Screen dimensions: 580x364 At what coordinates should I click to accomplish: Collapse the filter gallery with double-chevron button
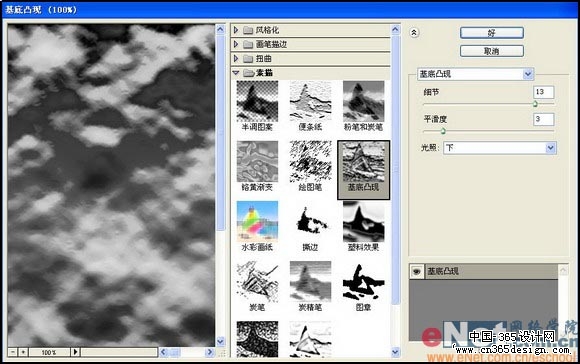pos(414,33)
